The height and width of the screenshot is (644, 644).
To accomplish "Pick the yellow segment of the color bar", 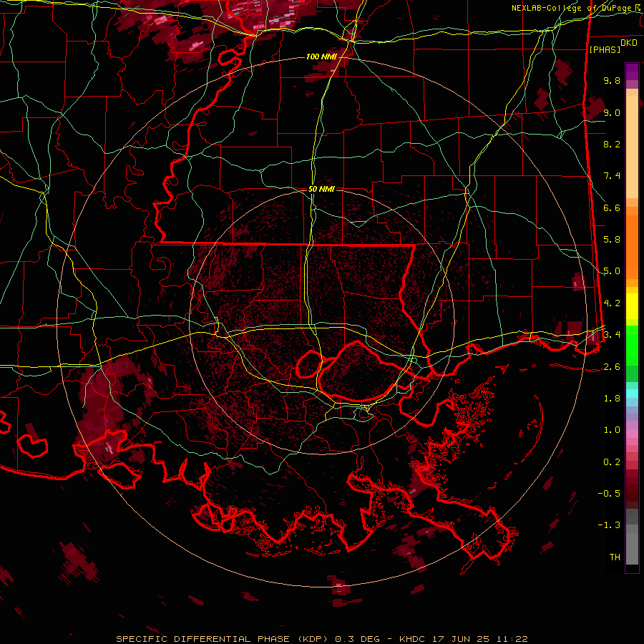I will pyautogui.click(x=632, y=306).
